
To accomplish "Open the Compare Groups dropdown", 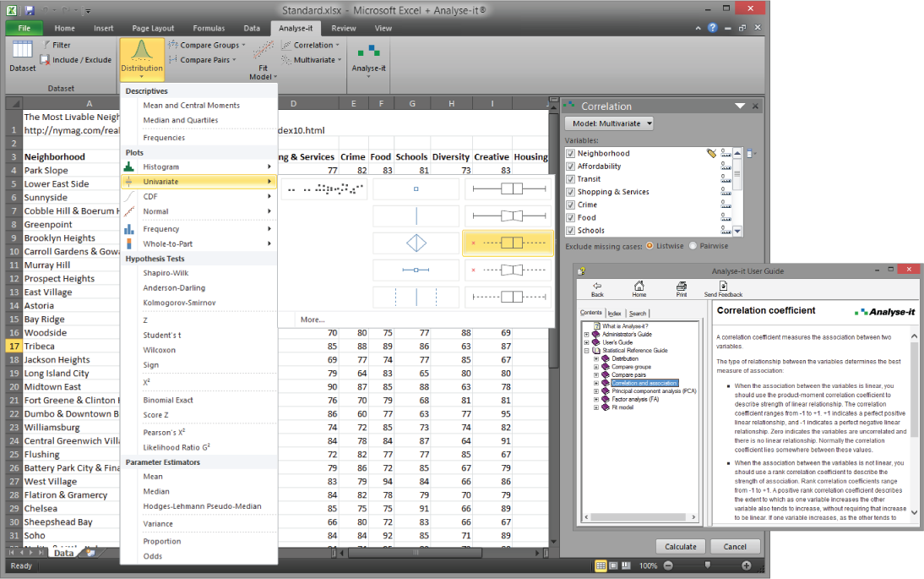I will tap(207, 45).
